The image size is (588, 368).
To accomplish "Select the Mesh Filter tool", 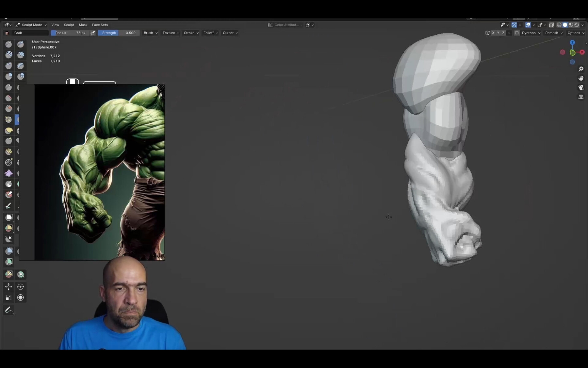I will tap(9, 251).
